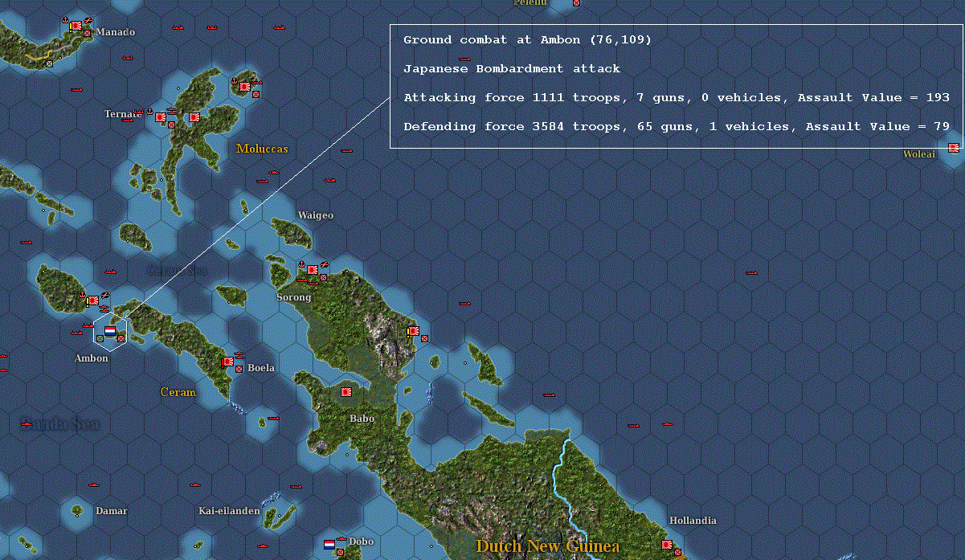Click the anchor icon on island north of Ambon
The height and width of the screenshot is (560, 965).
point(82,295)
